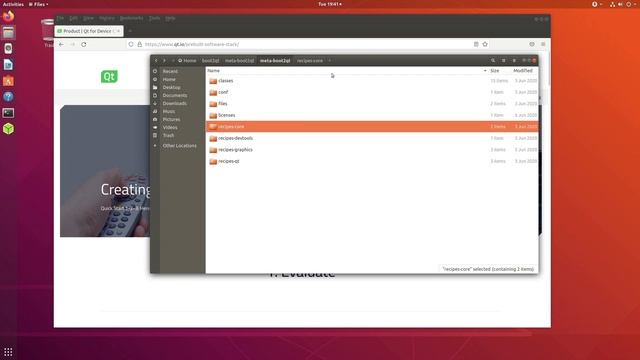640x360 pixels.
Task: Open the Firefox Edit menu
Action: [x=73, y=18]
